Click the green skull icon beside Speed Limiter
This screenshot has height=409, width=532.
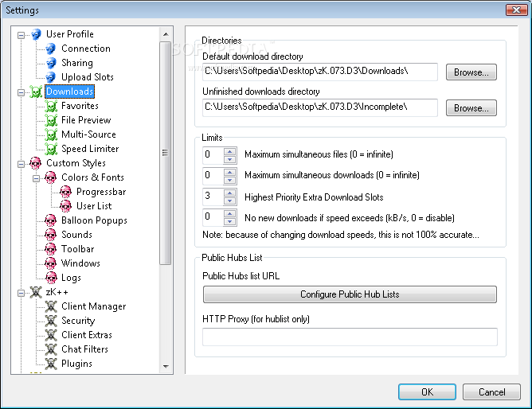click(x=51, y=149)
